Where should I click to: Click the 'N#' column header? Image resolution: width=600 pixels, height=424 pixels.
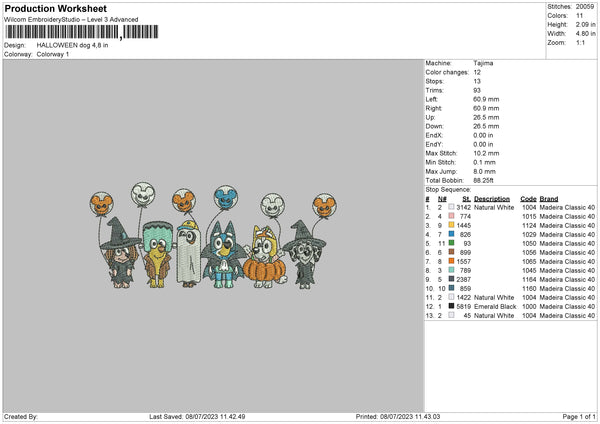[442, 199]
